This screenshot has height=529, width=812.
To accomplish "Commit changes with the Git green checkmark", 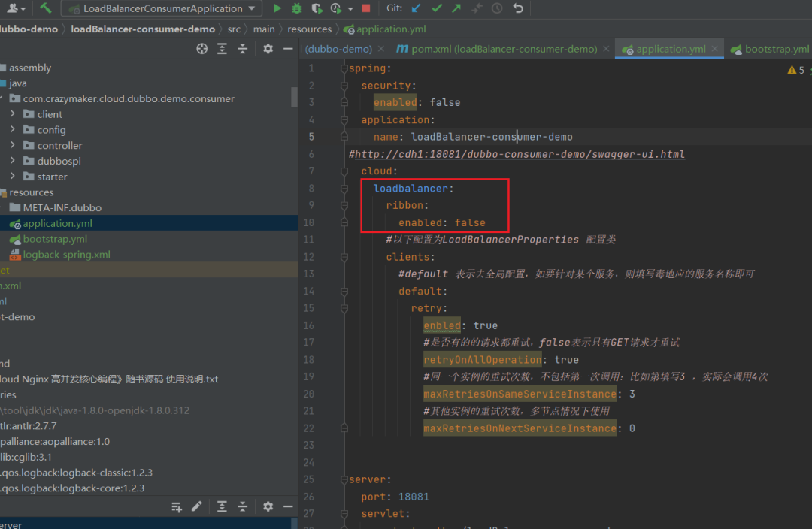I will coord(437,8).
